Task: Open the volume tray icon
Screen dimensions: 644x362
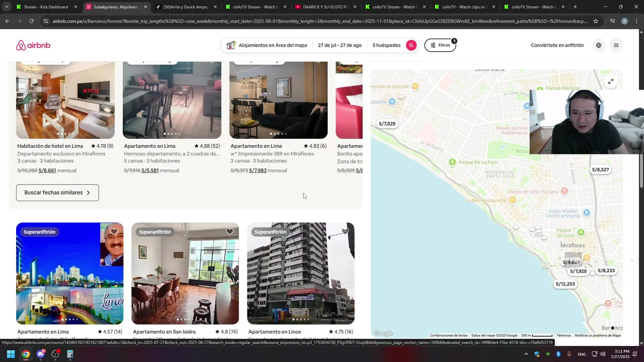Action: pyautogui.click(x=603, y=354)
